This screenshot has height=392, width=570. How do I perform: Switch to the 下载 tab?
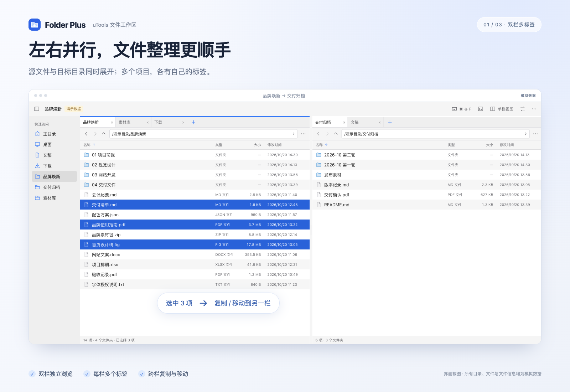169,122
